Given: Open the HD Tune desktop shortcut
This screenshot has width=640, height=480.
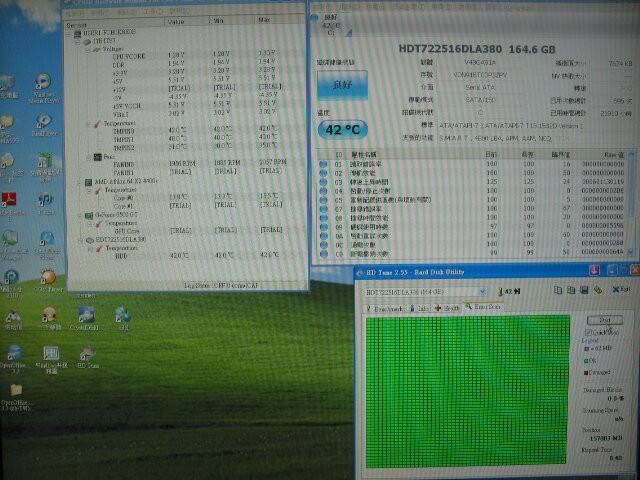Looking at the screenshot, I should point(87,353).
